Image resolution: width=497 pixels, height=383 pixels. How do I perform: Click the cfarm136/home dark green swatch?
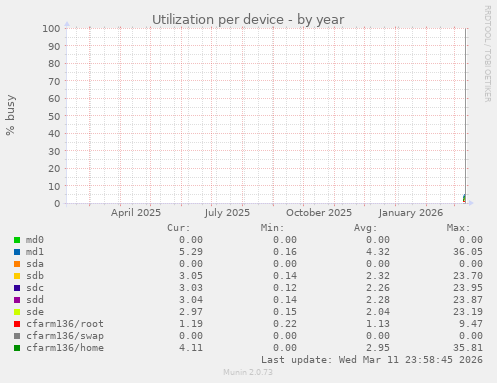(x=17, y=348)
